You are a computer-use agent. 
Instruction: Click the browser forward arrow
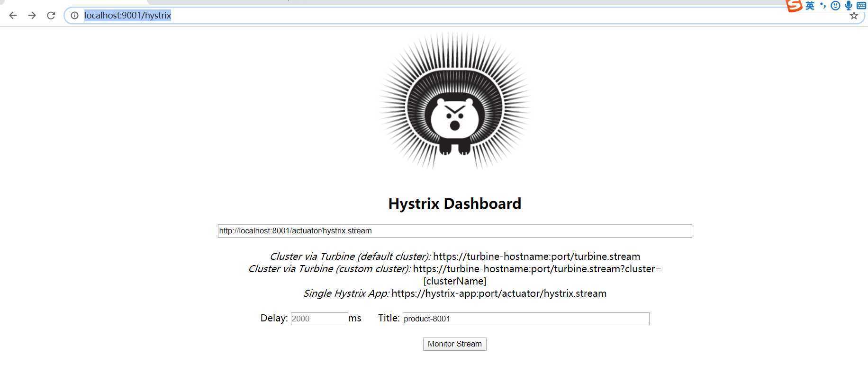(x=32, y=16)
